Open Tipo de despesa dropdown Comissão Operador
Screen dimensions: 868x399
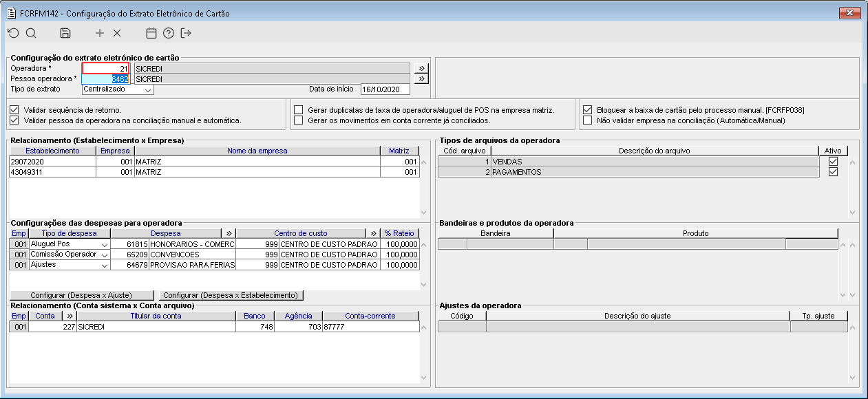pyautogui.click(x=105, y=255)
